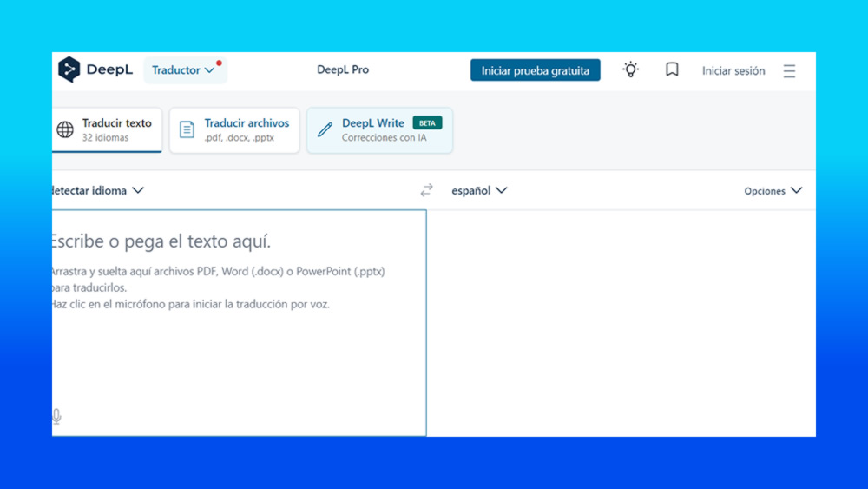Click Iniciar sesión link
The image size is (868, 489).
(733, 71)
